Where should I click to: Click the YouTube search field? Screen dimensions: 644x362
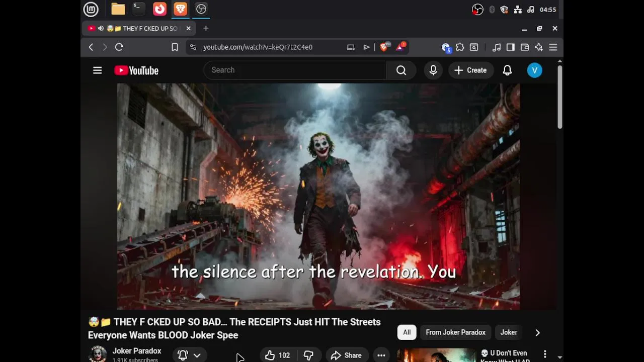click(x=295, y=70)
